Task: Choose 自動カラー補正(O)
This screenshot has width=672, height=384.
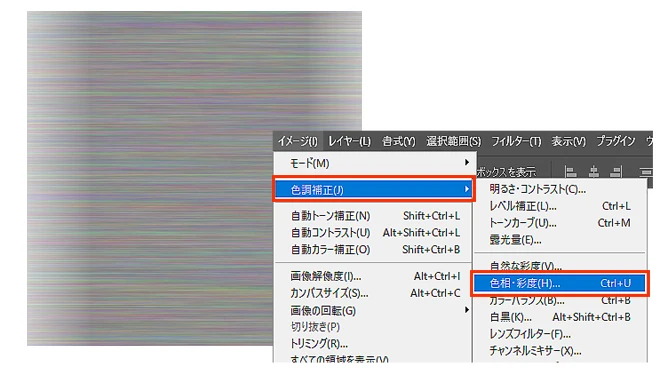Action: click(x=374, y=249)
